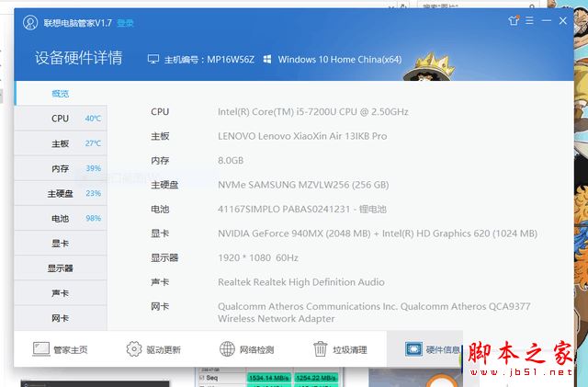Click the trash bin icon for 垃圾清理
This screenshot has height=387, width=588.
tap(321, 349)
